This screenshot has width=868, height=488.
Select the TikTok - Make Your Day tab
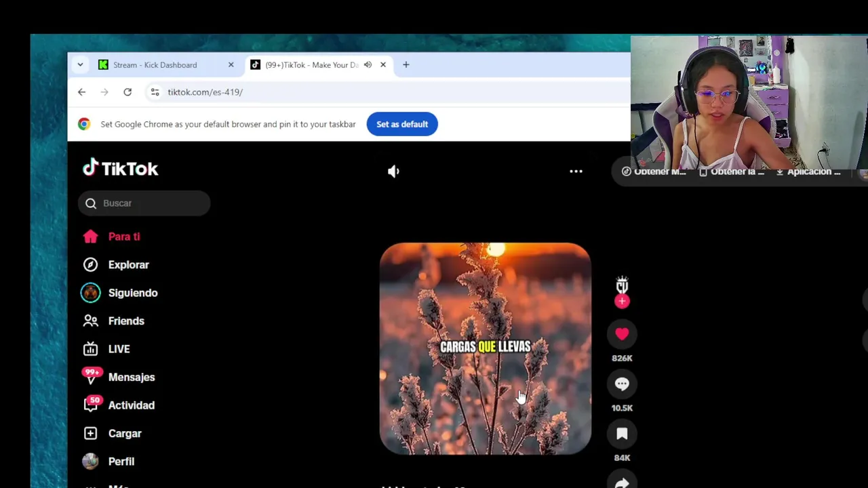[x=311, y=65]
